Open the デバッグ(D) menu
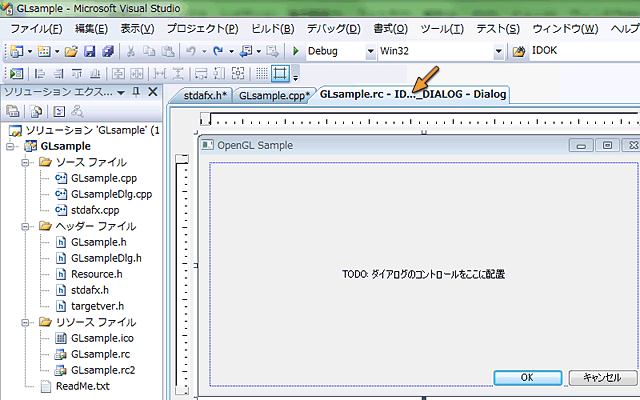The height and width of the screenshot is (400, 640). (334, 29)
